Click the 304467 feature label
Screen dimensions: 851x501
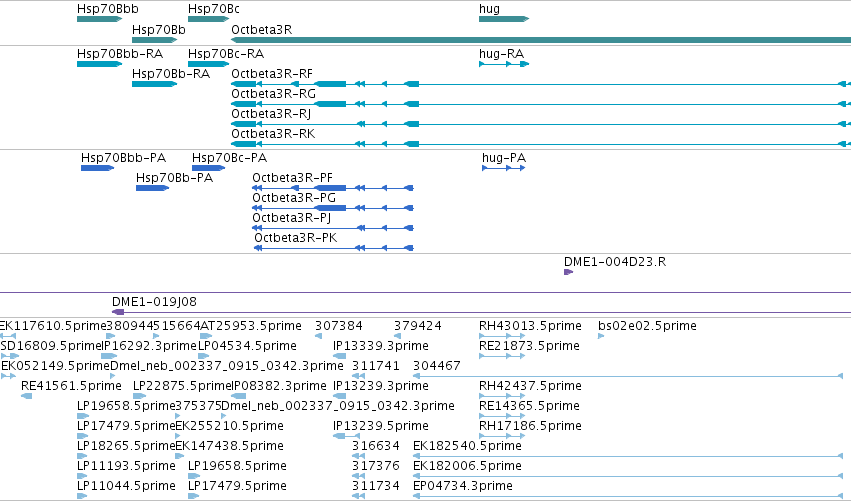pos(436,366)
